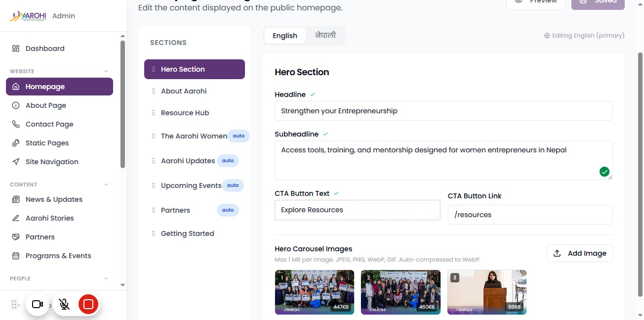This screenshot has width=644, height=320.
Task: Collapse the WEBSITE sidebar group
Action: pos(106,72)
